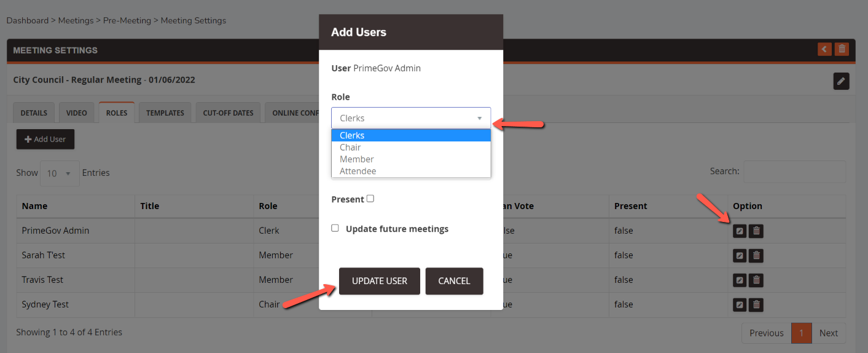This screenshot has height=353, width=868.
Task: Click pencil icon beside City Council meeting title
Action: [x=841, y=81]
